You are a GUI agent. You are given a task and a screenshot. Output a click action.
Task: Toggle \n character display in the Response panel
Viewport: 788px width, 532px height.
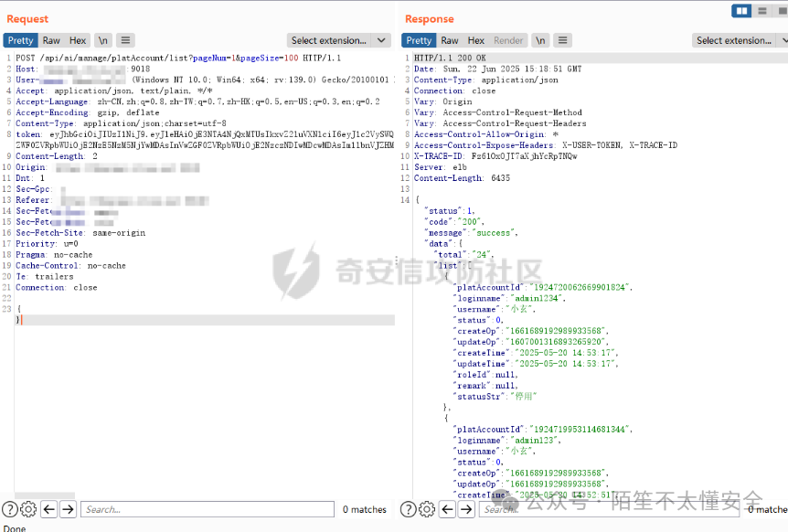540,39
